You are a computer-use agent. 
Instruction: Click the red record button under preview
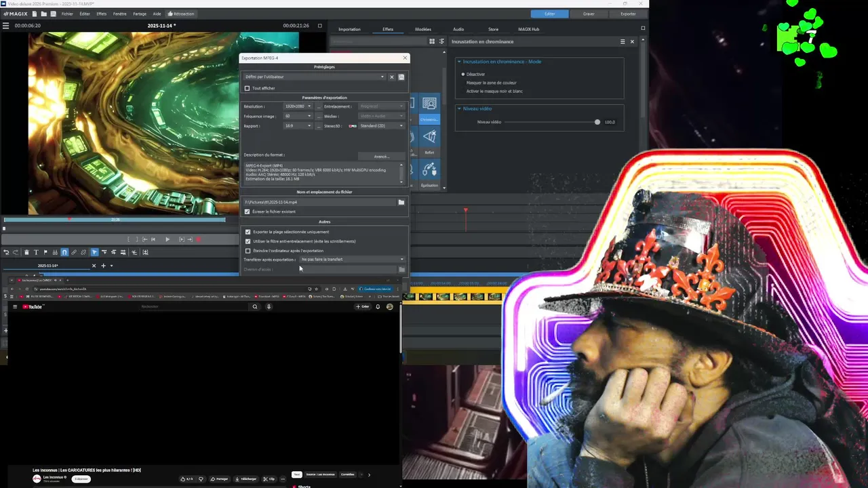[x=199, y=239]
